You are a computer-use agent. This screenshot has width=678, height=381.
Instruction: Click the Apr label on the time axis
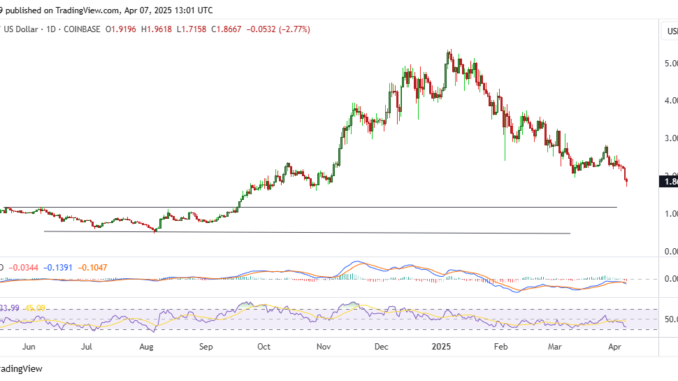[x=614, y=347]
